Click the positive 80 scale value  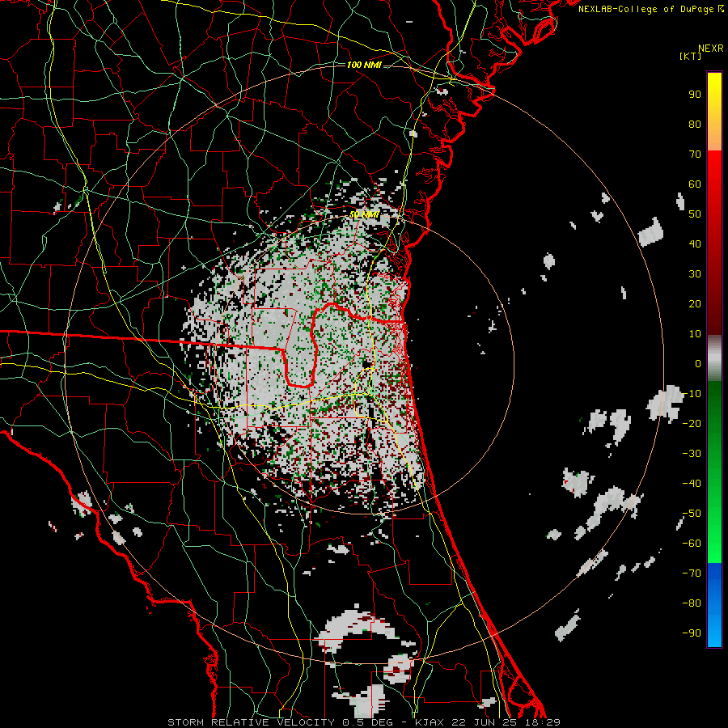point(695,124)
